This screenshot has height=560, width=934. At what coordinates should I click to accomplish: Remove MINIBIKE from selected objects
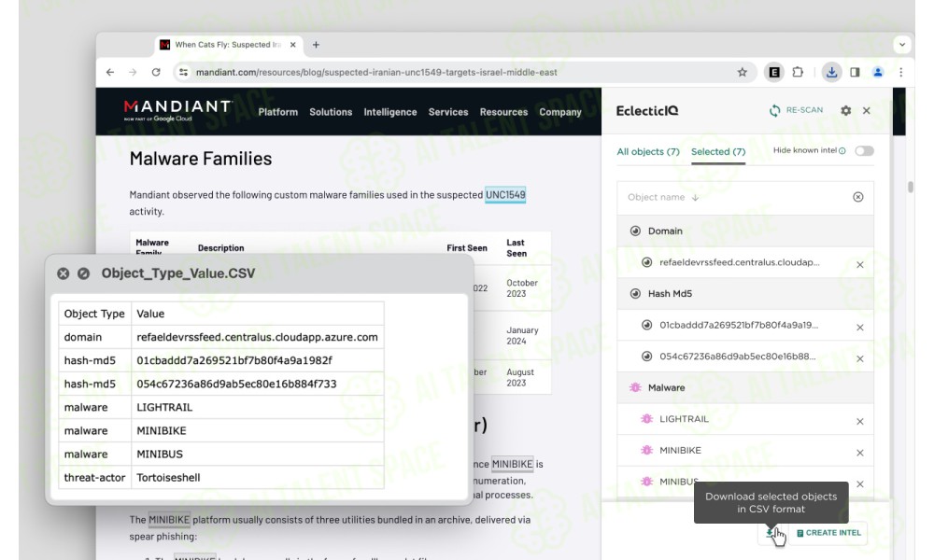tap(860, 453)
